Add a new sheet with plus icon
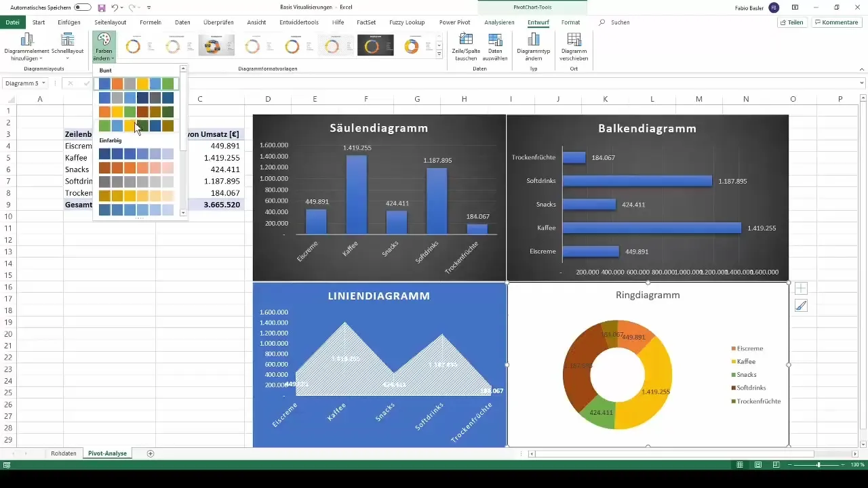Viewport: 868px width, 488px height. 151,453
